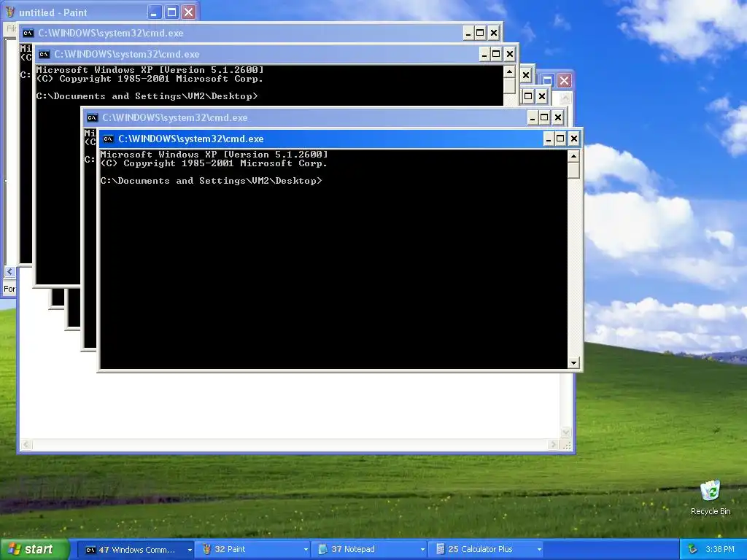Open the Start menu

coord(35,550)
